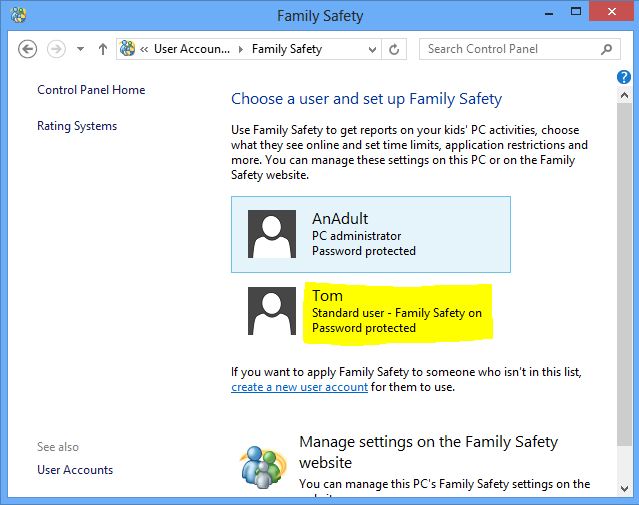Click the vertical scrollbar thumb
This screenshot has height=505, width=639.
[624, 274]
